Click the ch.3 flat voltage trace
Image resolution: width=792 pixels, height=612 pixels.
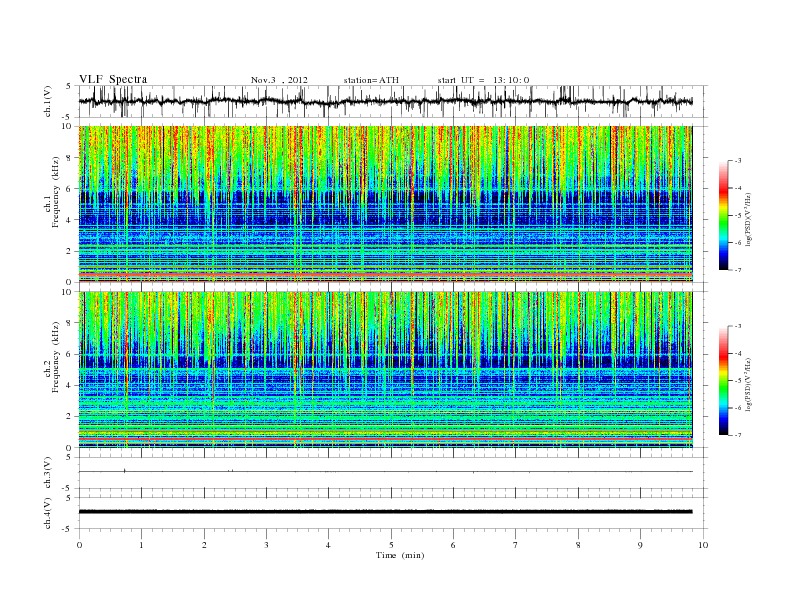pyautogui.click(x=385, y=472)
